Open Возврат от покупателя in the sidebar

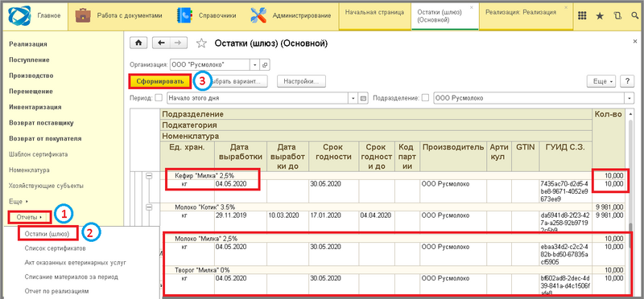pos(45,138)
